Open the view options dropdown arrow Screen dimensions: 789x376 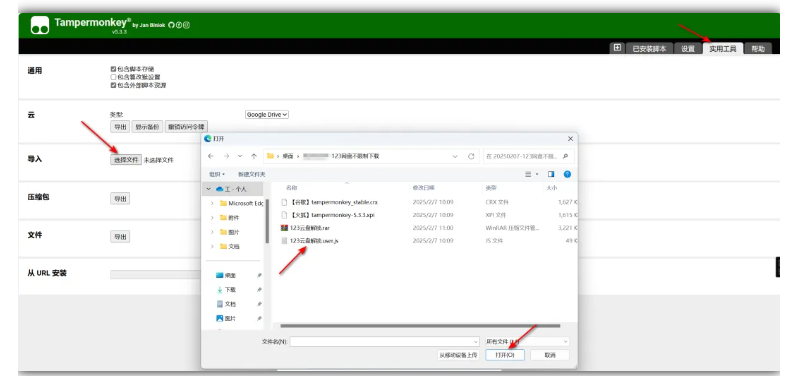tap(537, 174)
